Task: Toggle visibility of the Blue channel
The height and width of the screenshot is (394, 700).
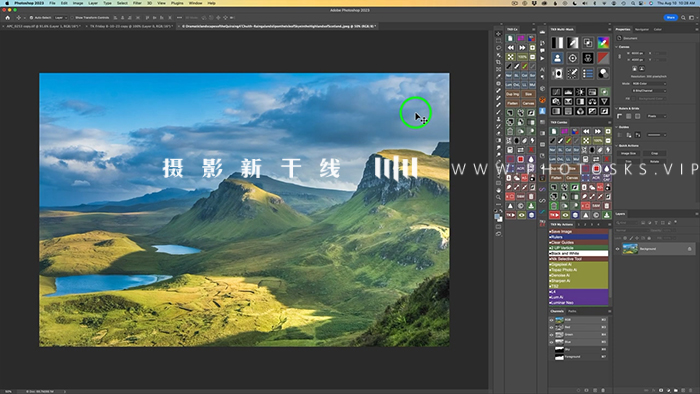Action: point(551,342)
